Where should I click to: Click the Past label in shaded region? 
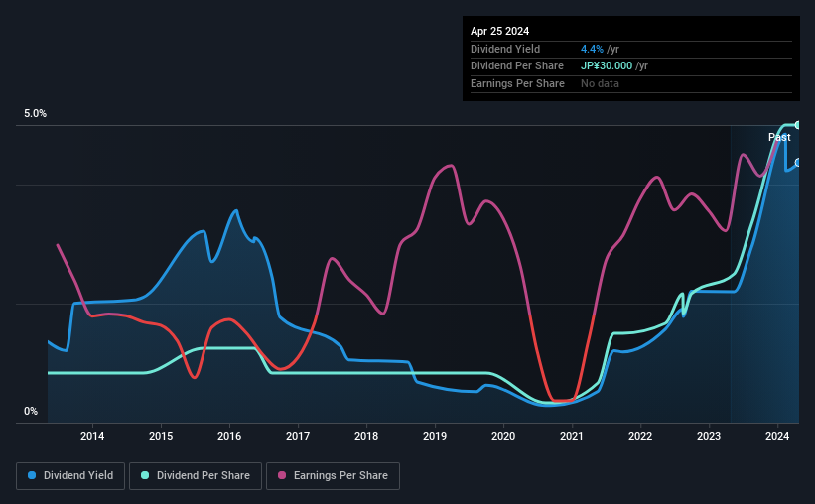pos(779,137)
